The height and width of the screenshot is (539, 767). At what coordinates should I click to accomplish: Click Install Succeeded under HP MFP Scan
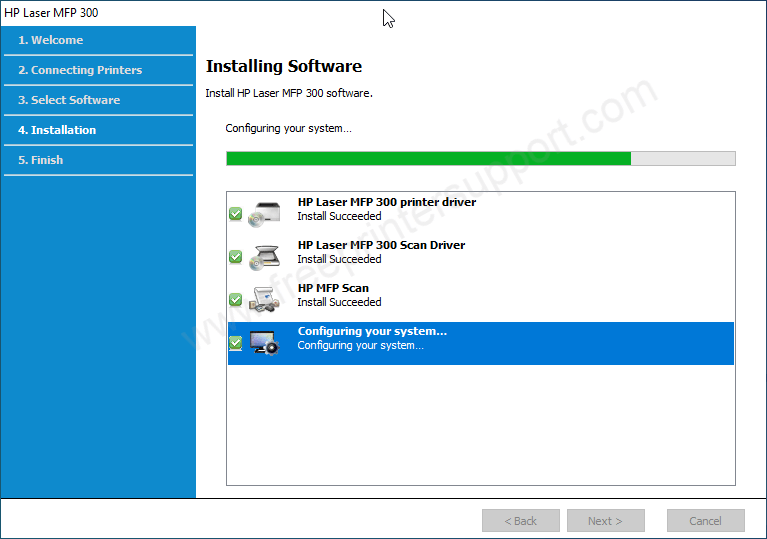[x=339, y=302]
